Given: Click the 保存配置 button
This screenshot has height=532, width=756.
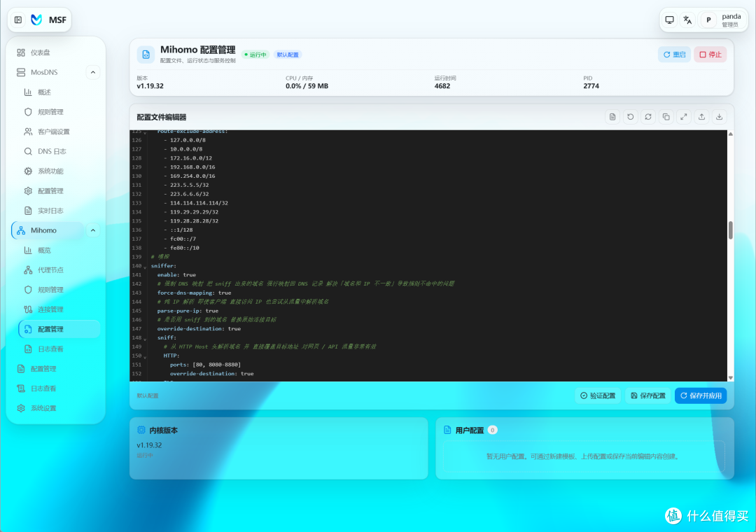Looking at the screenshot, I should [648, 395].
